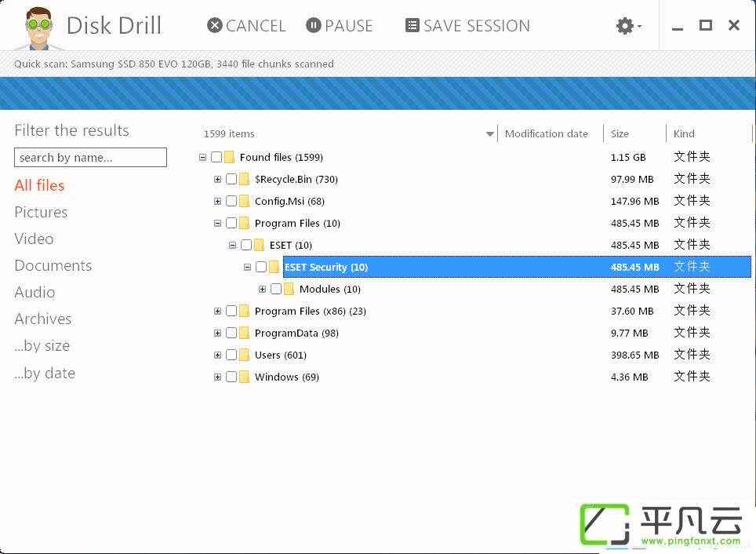Sort by Modification date column
Image resolution: width=756 pixels, height=554 pixels.
[x=547, y=133]
